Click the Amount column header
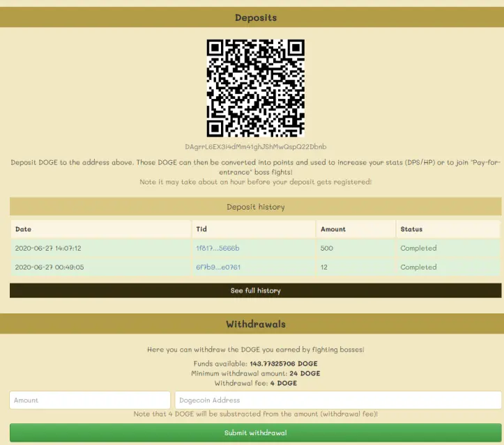 [x=356, y=229]
